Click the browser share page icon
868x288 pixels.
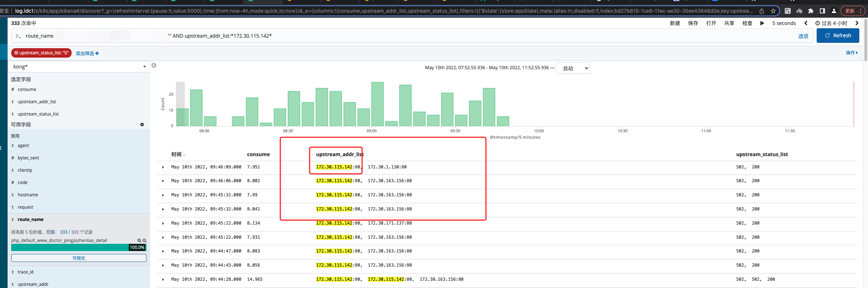pyautogui.click(x=762, y=11)
